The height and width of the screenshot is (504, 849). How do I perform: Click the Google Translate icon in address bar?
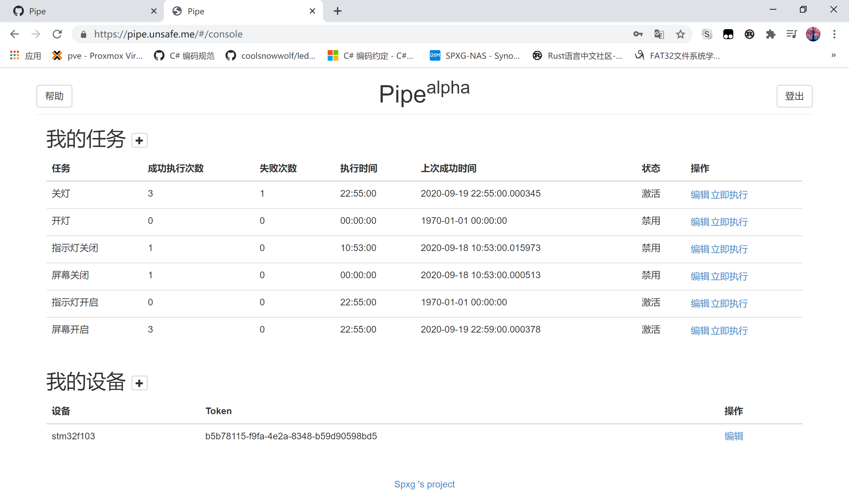click(659, 34)
